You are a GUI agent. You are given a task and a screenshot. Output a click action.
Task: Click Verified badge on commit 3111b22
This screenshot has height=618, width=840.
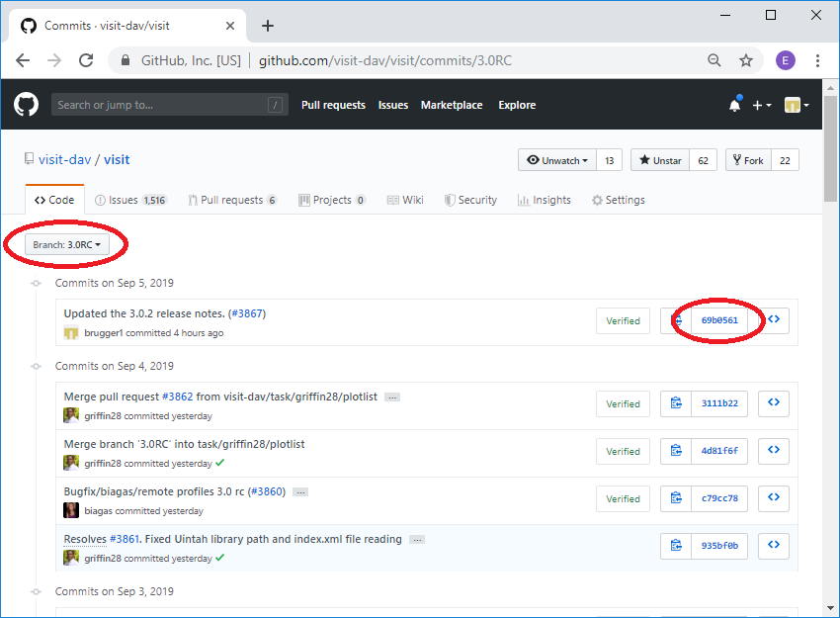pos(623,404)
